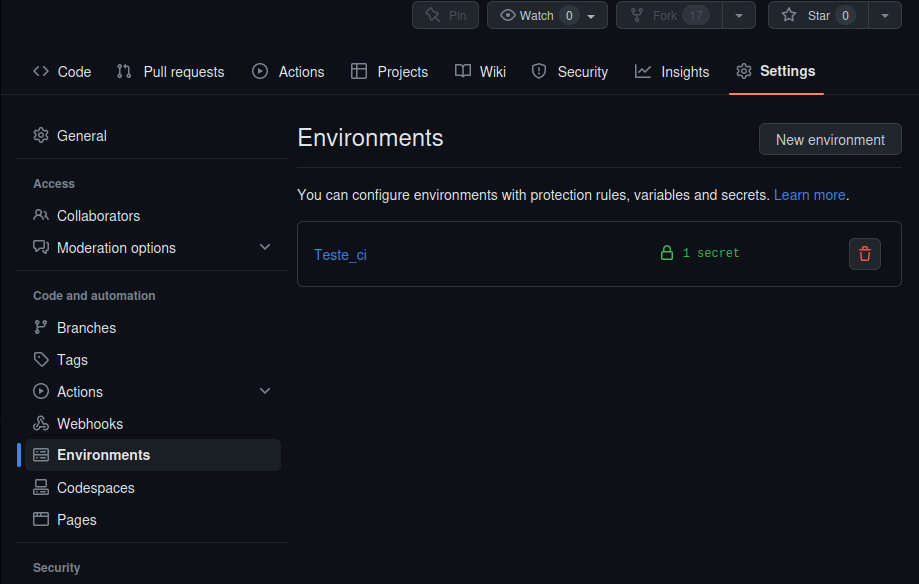Open the Fork options dropdown arrow
The image size is (919, 584).
pyautogui.click(x=739, y=16)
